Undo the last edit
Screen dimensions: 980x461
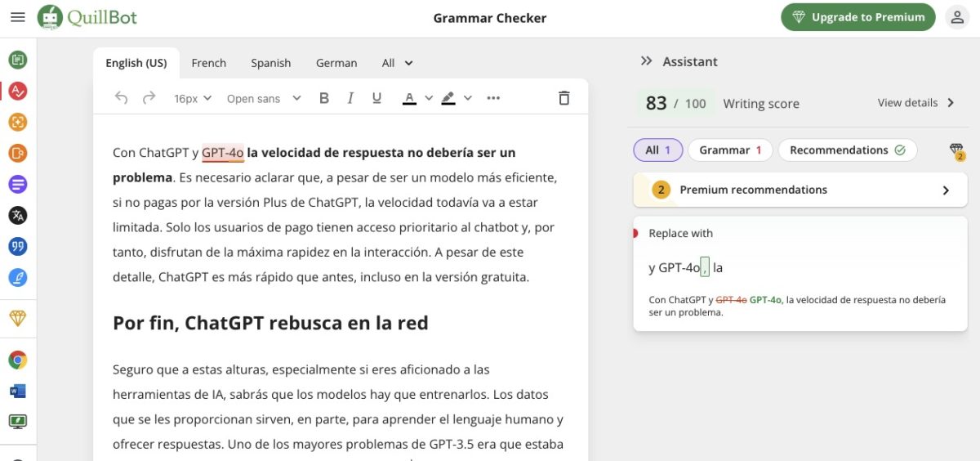point(121,98)
